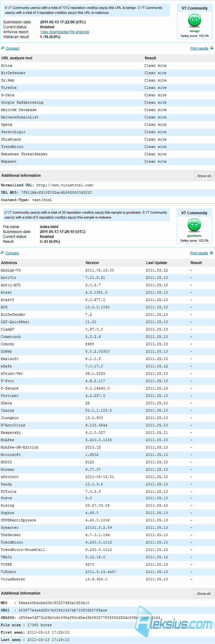The image size is (215, 644).
Task: Select the TrendMicro-HouseCall row
Action: pos(107,550)
